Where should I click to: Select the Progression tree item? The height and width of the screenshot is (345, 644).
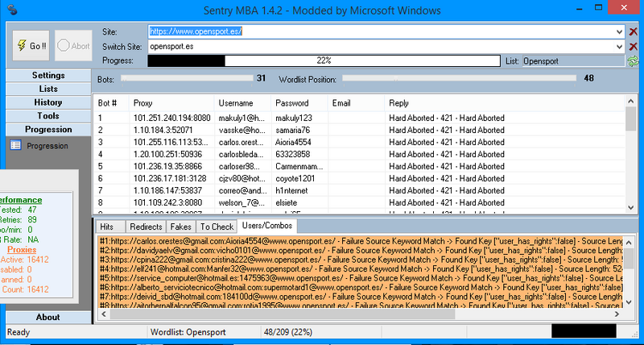(47, 146)
